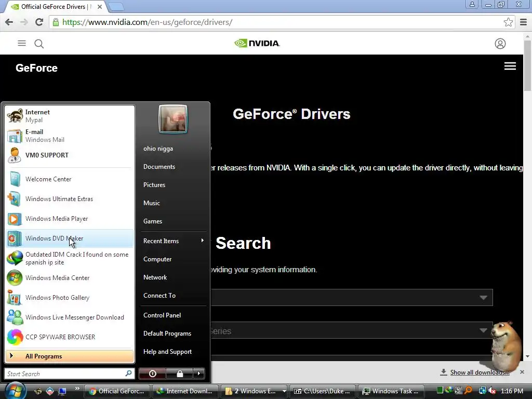Click the Start orb button
This screenshot has width=532, height=399.
click(15, 391)
